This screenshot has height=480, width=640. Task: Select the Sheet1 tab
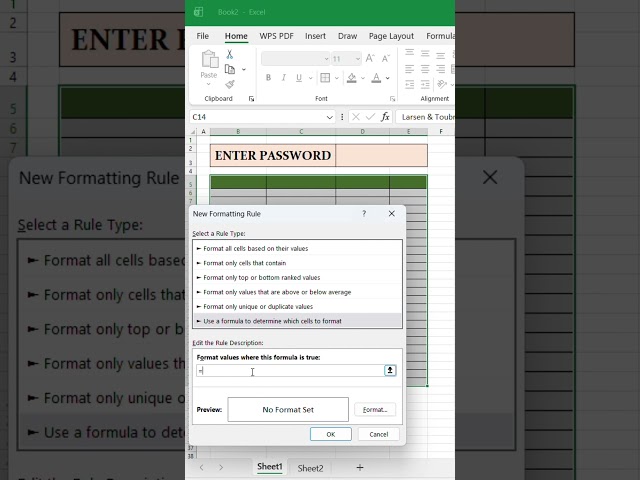click(269, 467)
